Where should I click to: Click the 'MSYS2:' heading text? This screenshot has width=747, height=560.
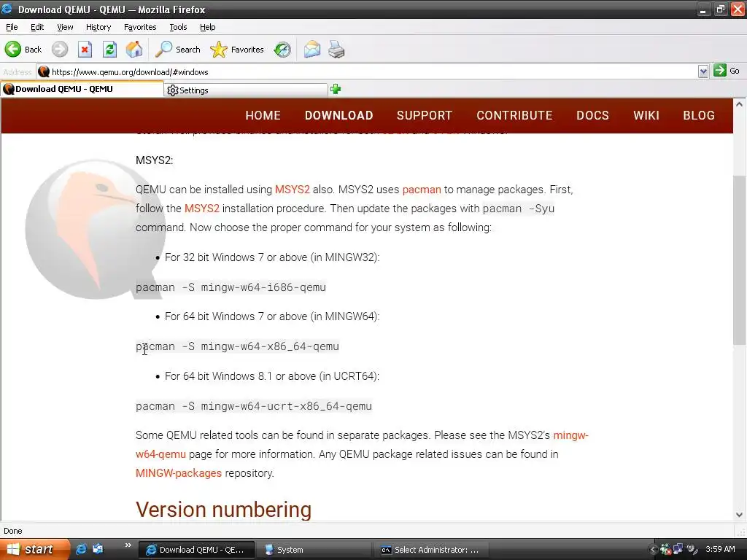click(155, 160)
